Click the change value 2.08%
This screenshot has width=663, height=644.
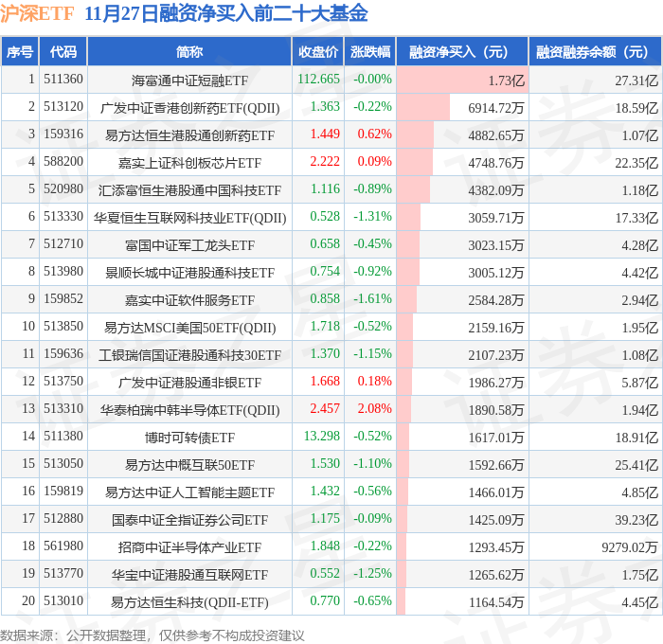(x=374, y=409)
